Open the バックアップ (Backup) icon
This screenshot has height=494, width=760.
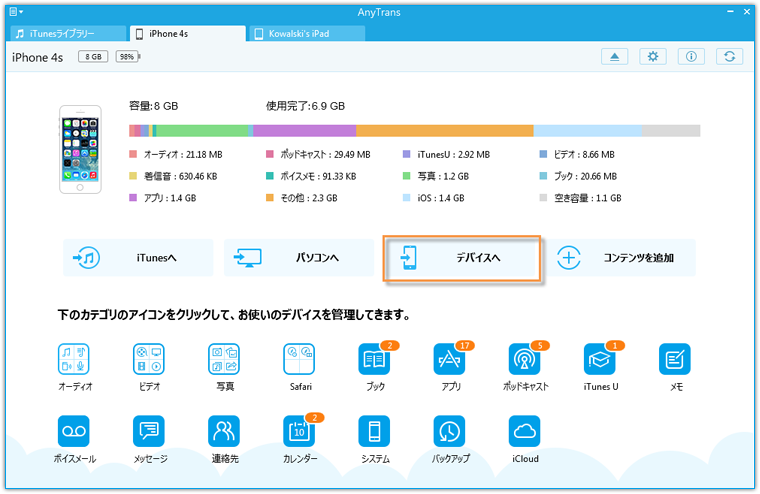point(449,431)
